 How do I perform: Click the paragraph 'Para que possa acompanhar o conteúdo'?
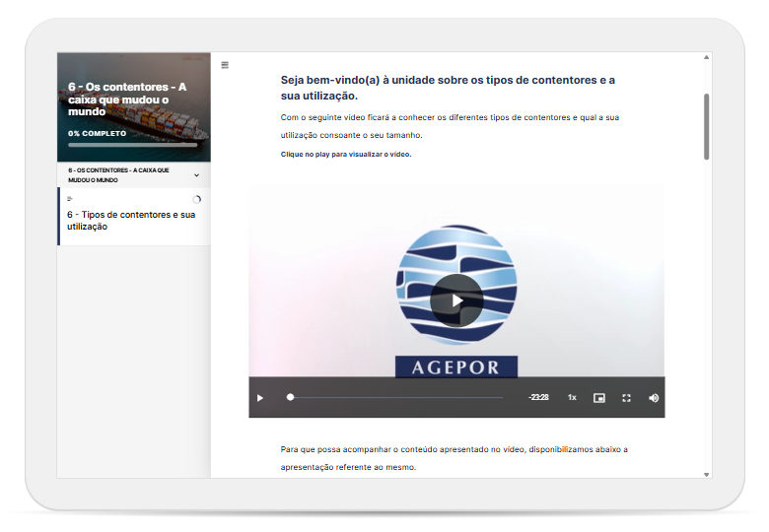pos(454,458)
